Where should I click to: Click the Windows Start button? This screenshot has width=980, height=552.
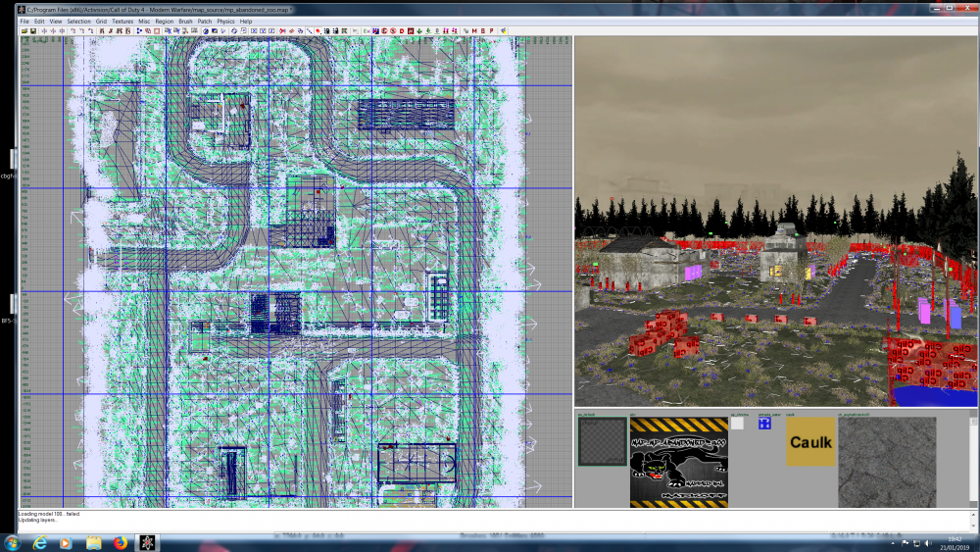[x=13, y=542]
